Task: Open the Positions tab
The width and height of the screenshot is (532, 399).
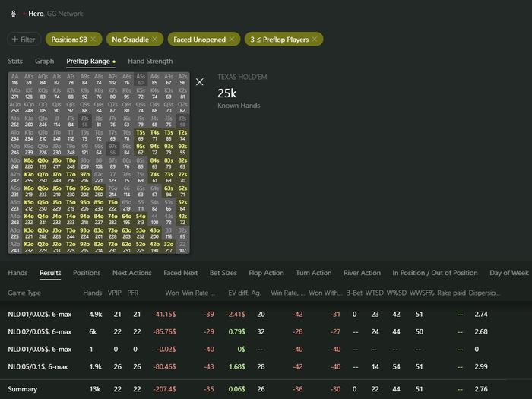Action: point(87,273)
